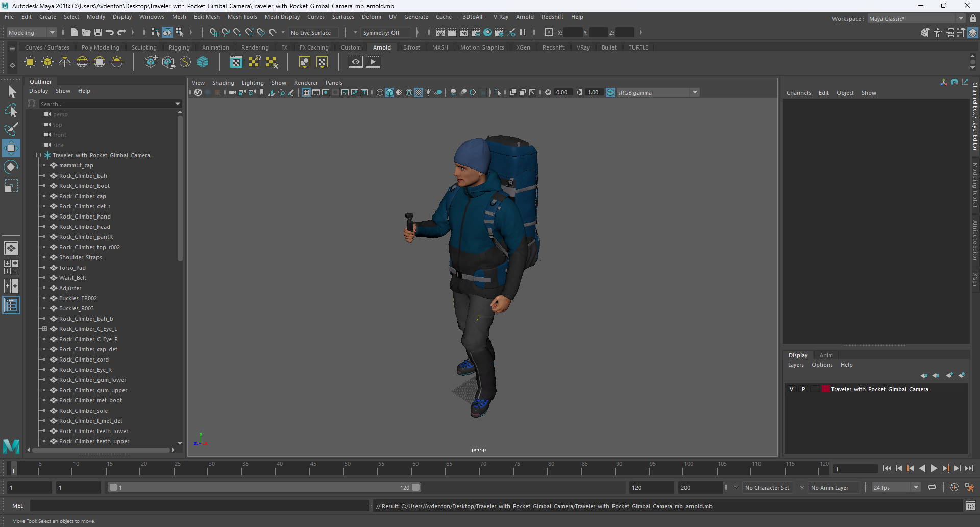980x527 pixels.
Task: Choose the Paint selection tool
Action: 11,129
